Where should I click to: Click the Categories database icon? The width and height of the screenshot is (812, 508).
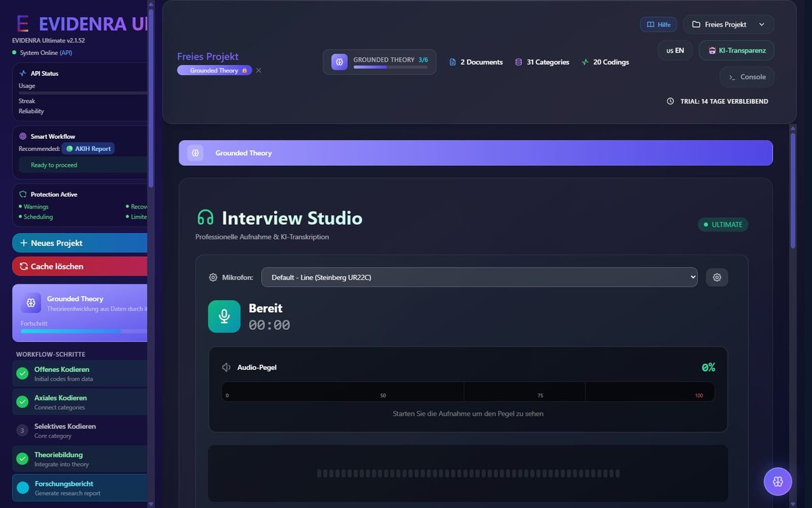518,62
